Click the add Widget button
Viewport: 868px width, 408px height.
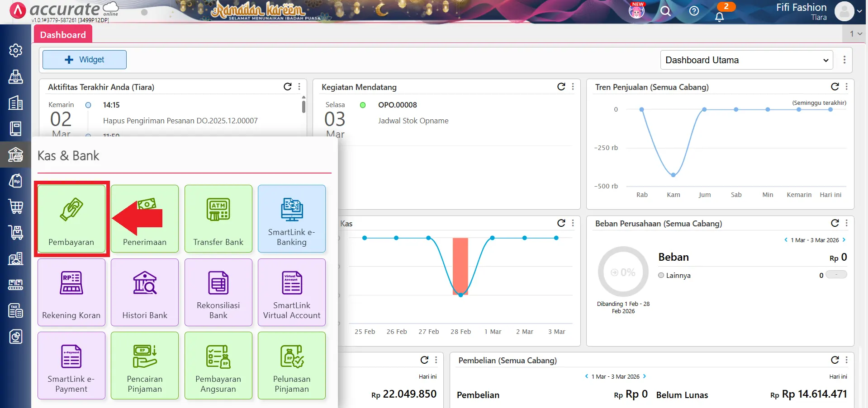pos(85,60)
